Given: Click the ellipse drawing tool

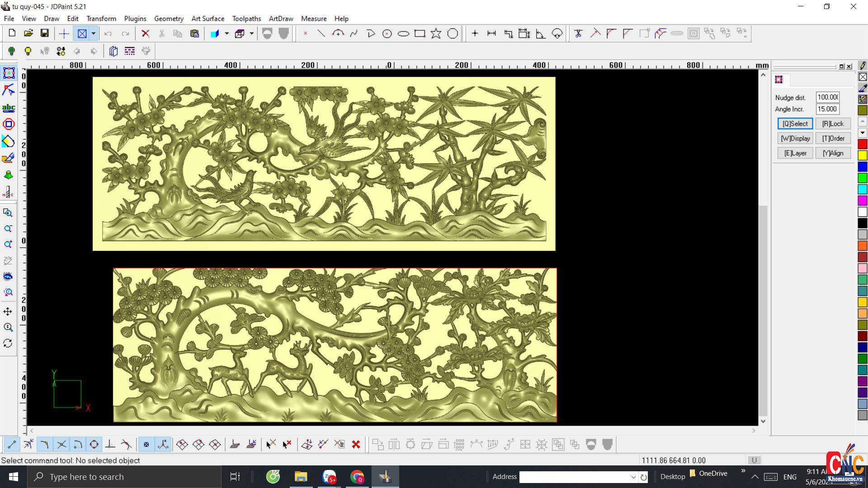Looking at the screenshot, I should coord(403,33).
